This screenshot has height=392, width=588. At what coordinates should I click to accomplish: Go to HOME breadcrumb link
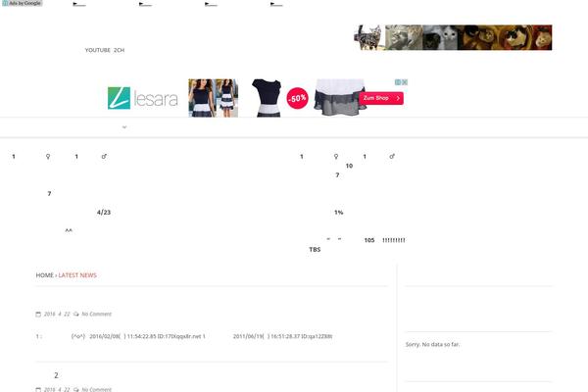[45, 275]
